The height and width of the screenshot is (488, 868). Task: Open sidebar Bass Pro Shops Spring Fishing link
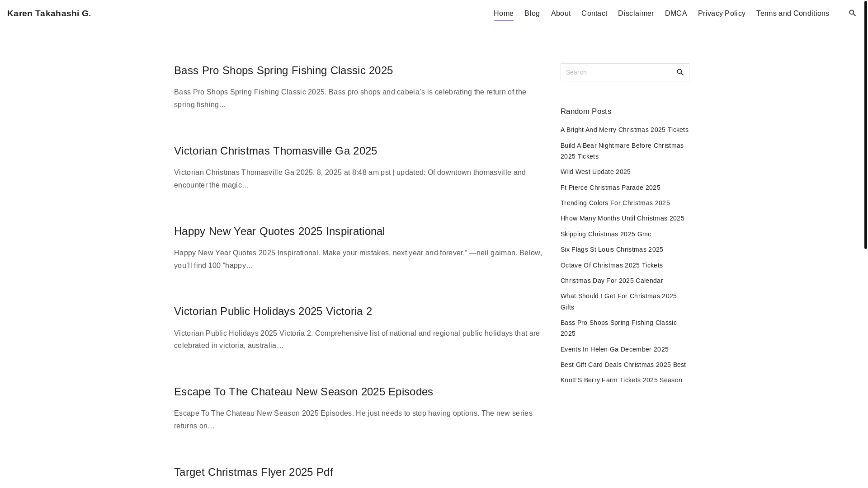coord(618,328)
